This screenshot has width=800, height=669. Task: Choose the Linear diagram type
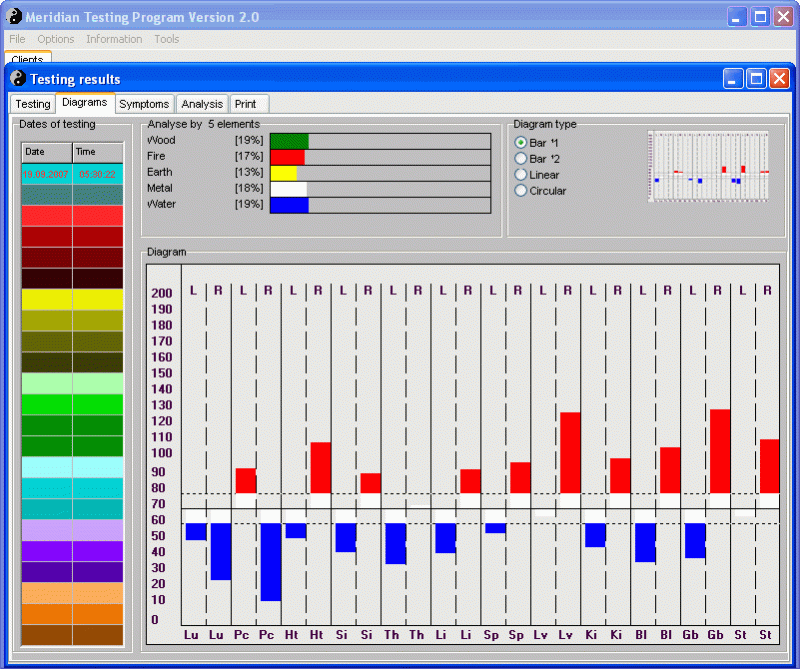pos(520,175)
